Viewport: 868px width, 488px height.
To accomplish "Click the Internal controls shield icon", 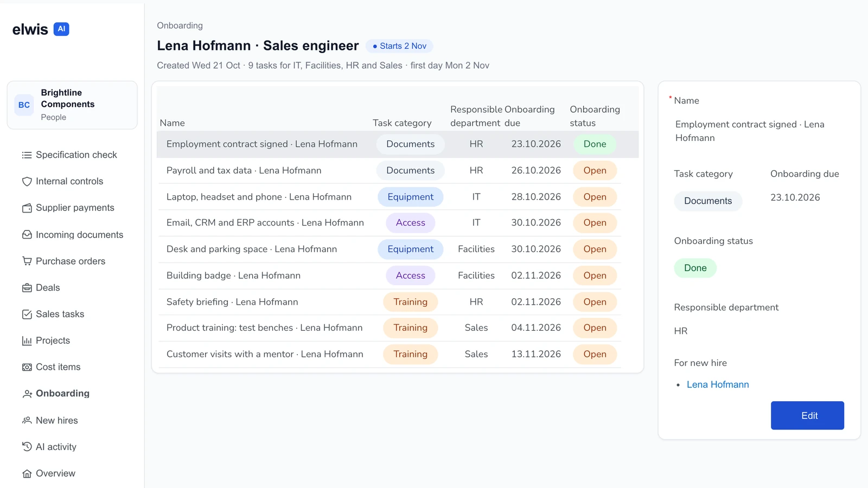I will coord(27,182).
